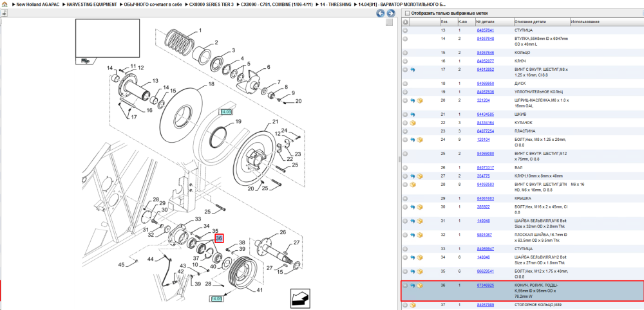Click the pin icon below the home icon
This screenshot has height=310, width=644.
(5, 13)
